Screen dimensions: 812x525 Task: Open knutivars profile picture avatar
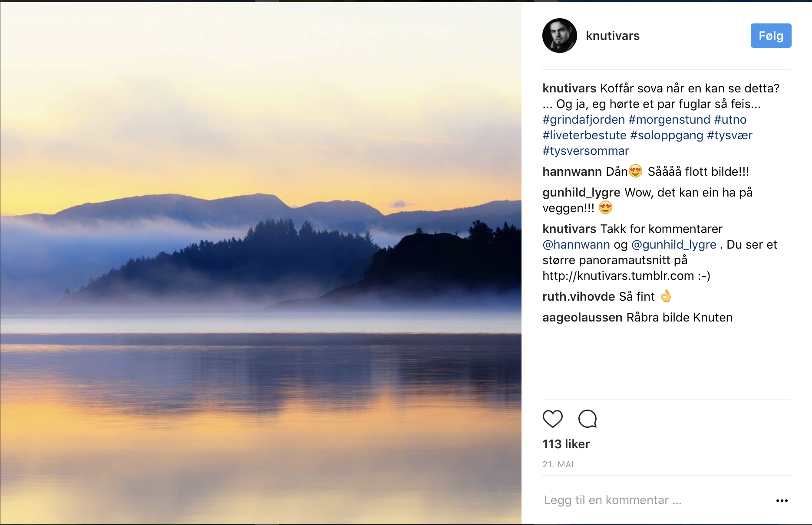(x=559, y=36)
